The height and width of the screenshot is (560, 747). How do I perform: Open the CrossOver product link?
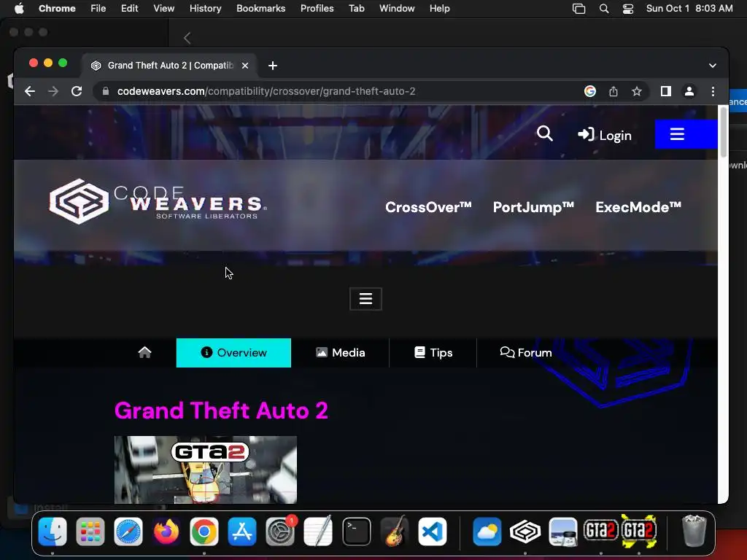[x=428, y=207]
